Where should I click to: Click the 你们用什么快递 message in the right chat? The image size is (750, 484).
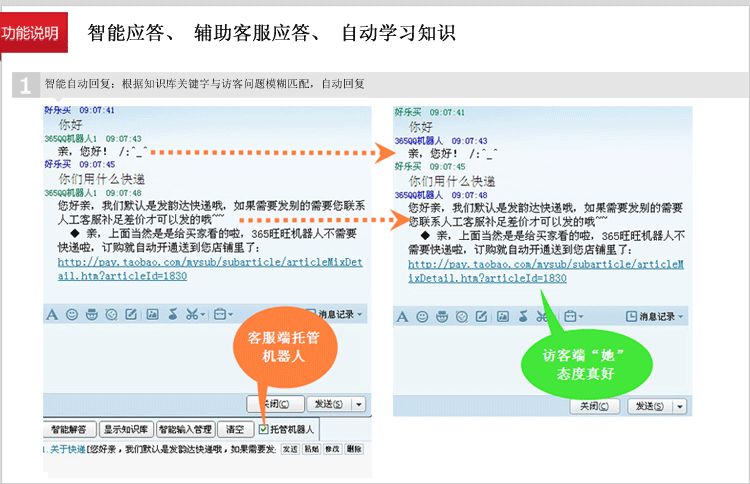coord(452,182)
